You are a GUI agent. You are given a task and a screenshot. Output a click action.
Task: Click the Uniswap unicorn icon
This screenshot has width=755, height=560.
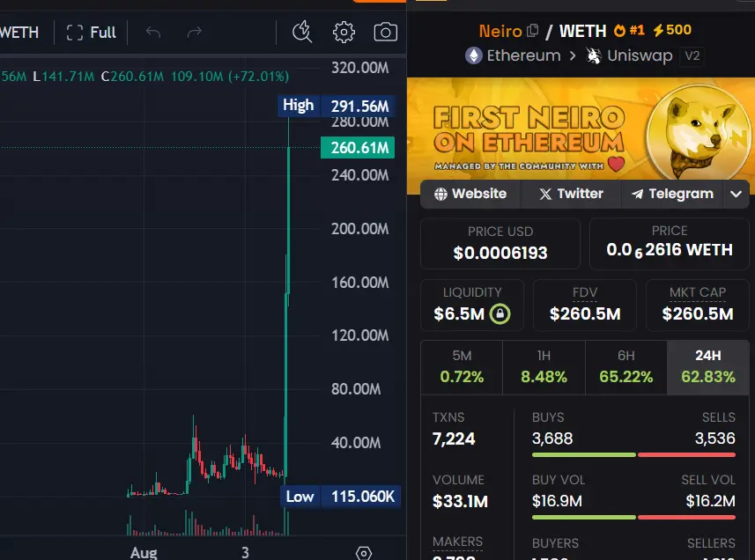coord(594,55)
